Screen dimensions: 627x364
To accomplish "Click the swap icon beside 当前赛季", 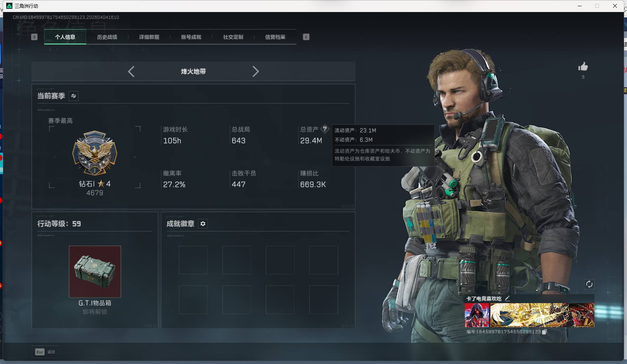I will pos(73,96).
